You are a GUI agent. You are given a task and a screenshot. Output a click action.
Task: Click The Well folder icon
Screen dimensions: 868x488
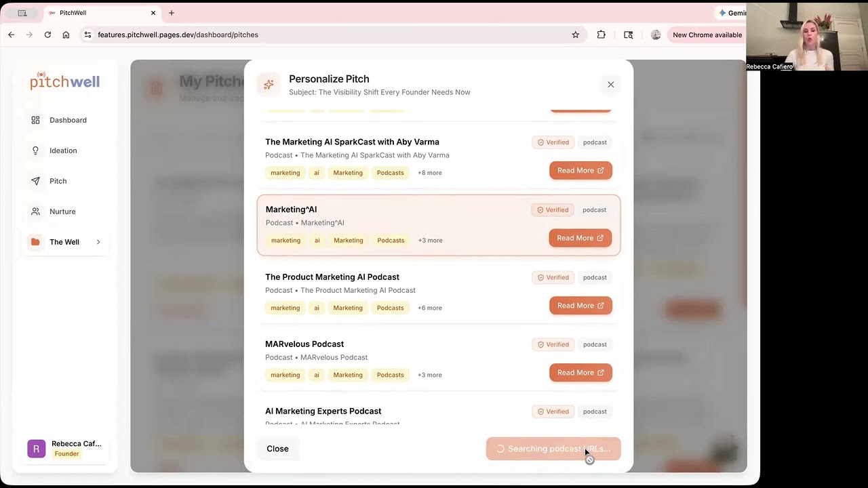pyautogui.click(x=35, y=242)
